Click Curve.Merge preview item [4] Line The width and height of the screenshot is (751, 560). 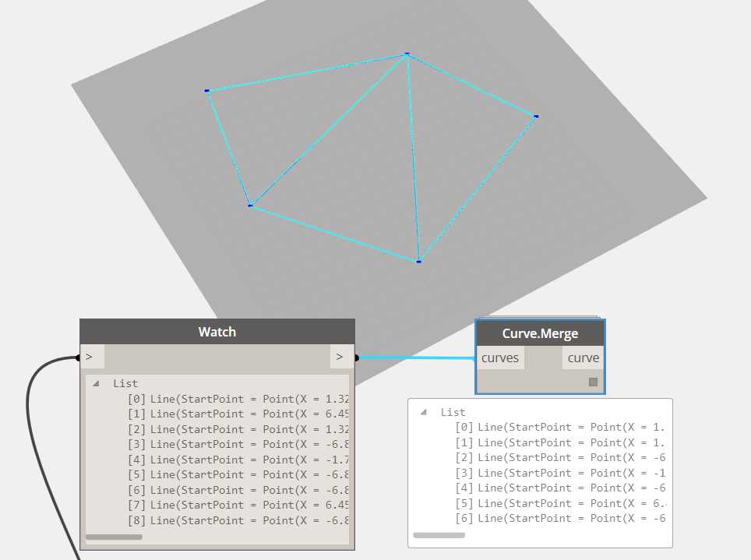tap(560, 488)
